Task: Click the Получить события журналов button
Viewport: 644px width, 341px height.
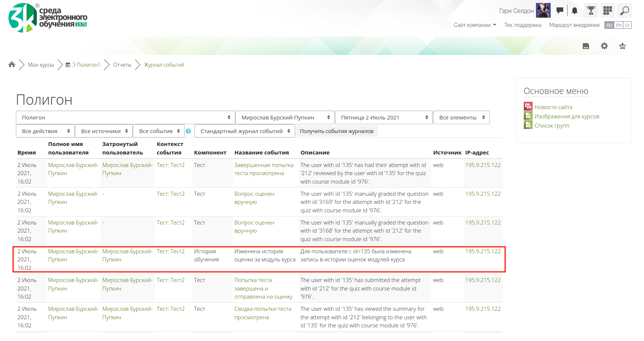Action: 336,131
